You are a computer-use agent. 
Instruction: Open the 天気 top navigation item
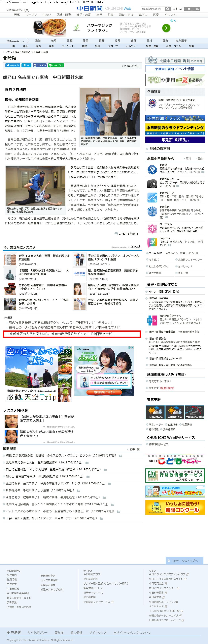[17, 15]
